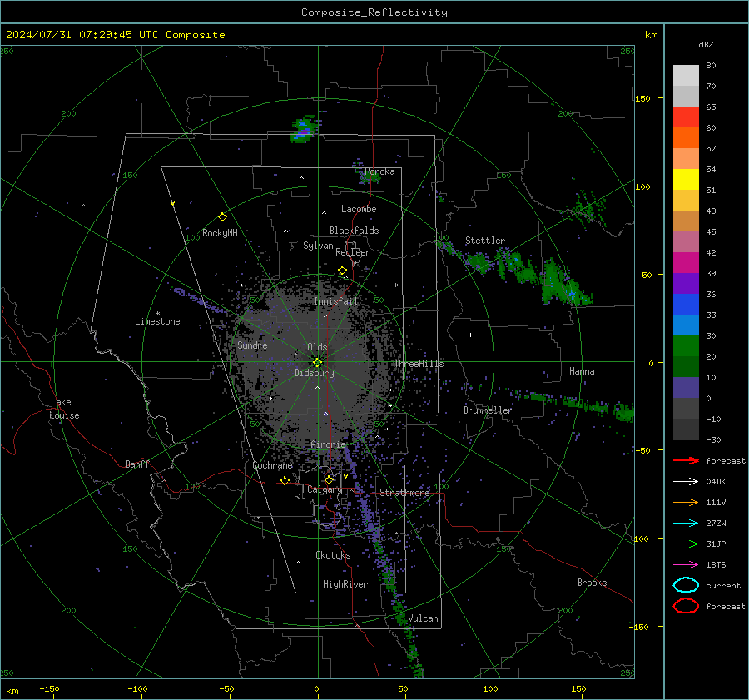
Task: Click the Calgary city label
Action: 325,489
